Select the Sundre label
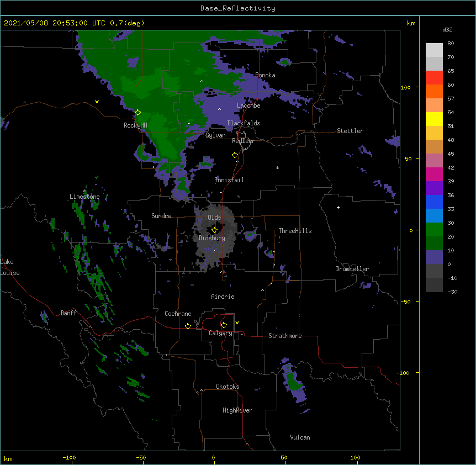476x465 pixels. [161, 216]
